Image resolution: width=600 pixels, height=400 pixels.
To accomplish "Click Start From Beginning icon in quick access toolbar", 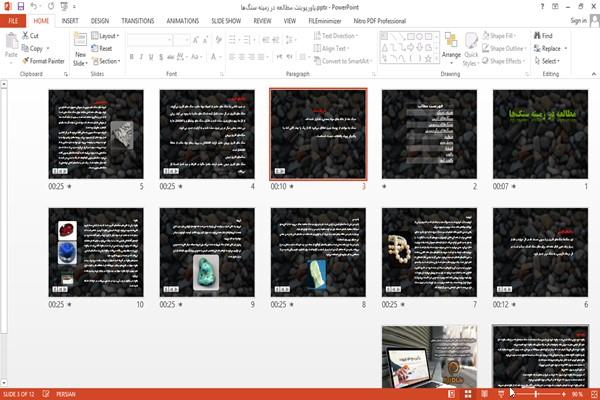I will pyautogui.click(x=64, y=7).
